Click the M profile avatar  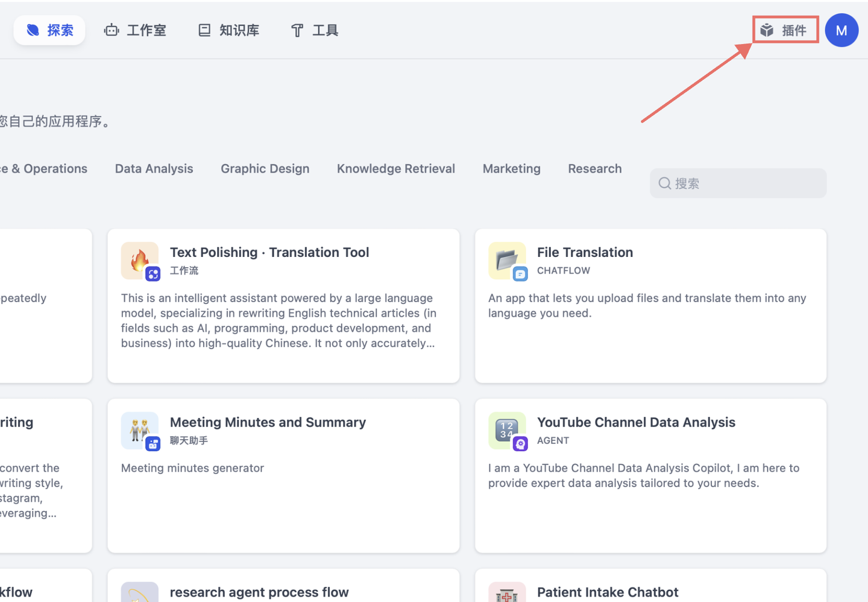coord(841,30)
